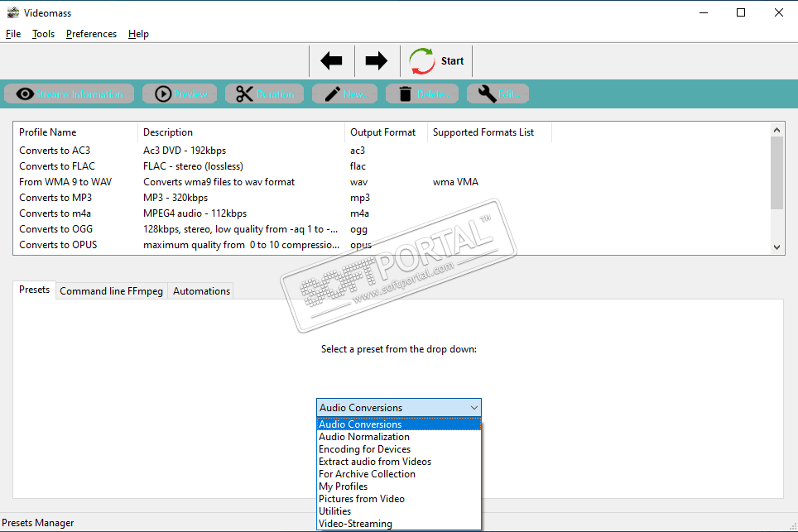Open Streams Information with eye icon
Screen dimensions: 798x532
pyautogui.click(x=70, y=94)
